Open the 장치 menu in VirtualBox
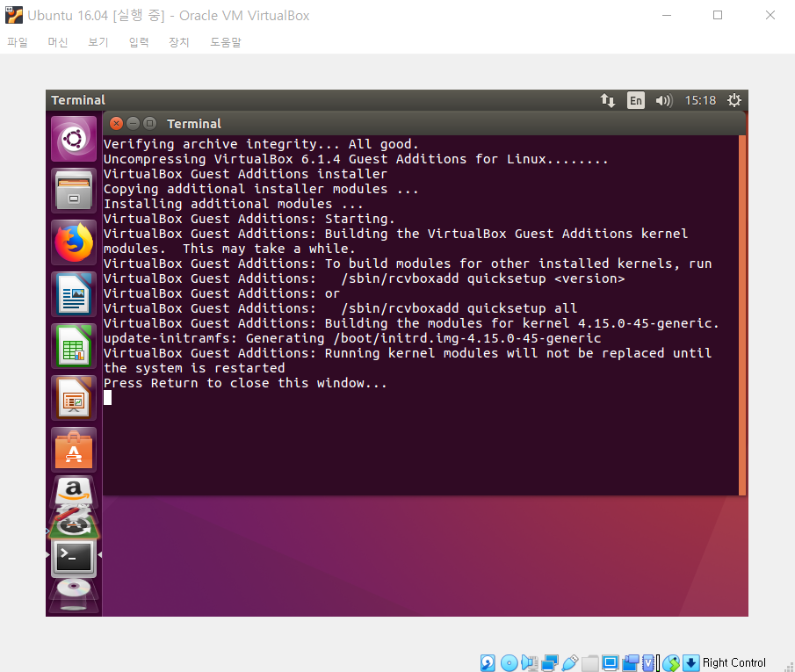Image resolution: width=795 pixels, height=672 pixels. 179,42
